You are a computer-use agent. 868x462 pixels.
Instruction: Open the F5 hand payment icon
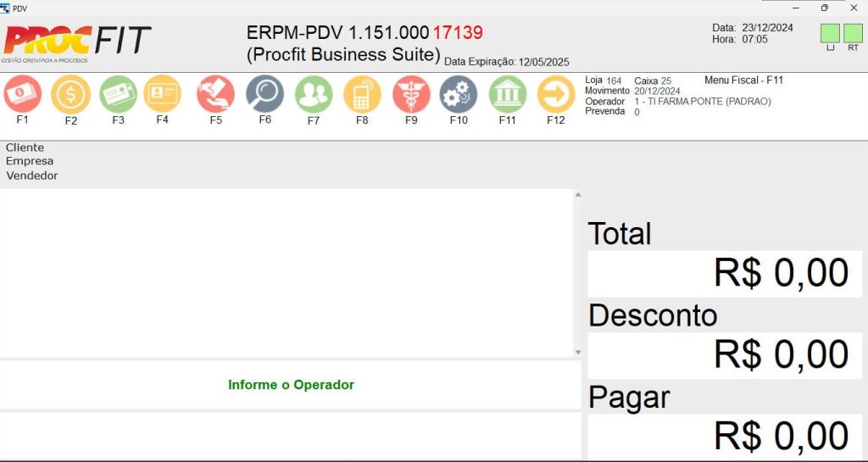coord(216,94)
